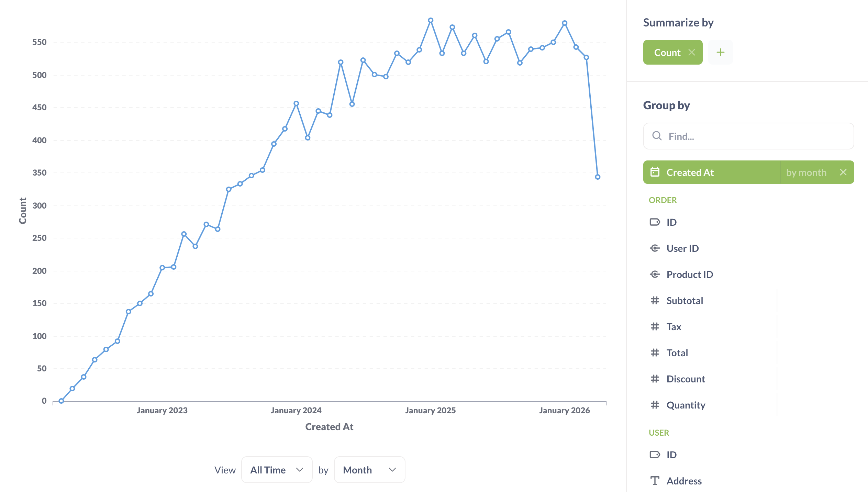The image size is (868, 492).
Task: Open the All Time range dropdown
Action: 277,470
